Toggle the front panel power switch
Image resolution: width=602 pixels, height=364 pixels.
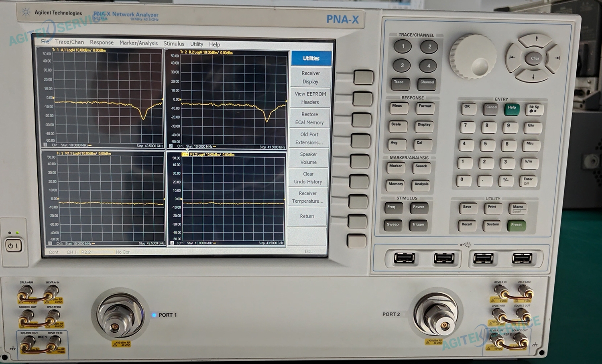[x=13, y=245]
